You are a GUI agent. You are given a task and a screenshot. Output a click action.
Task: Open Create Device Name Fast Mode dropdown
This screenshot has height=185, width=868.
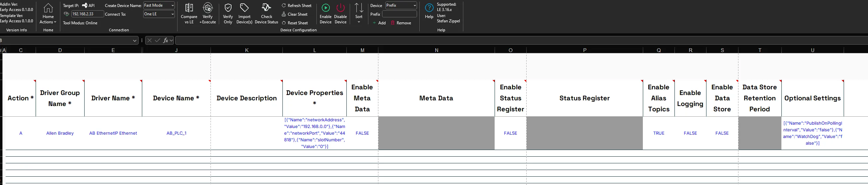coord(159,5)
